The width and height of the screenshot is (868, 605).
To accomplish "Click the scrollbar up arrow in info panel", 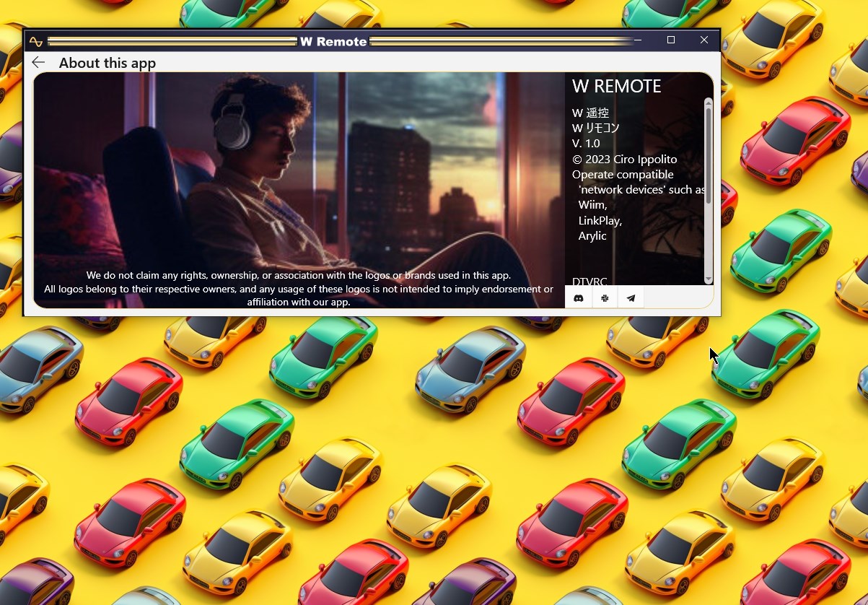I will (x=708, y=102).
